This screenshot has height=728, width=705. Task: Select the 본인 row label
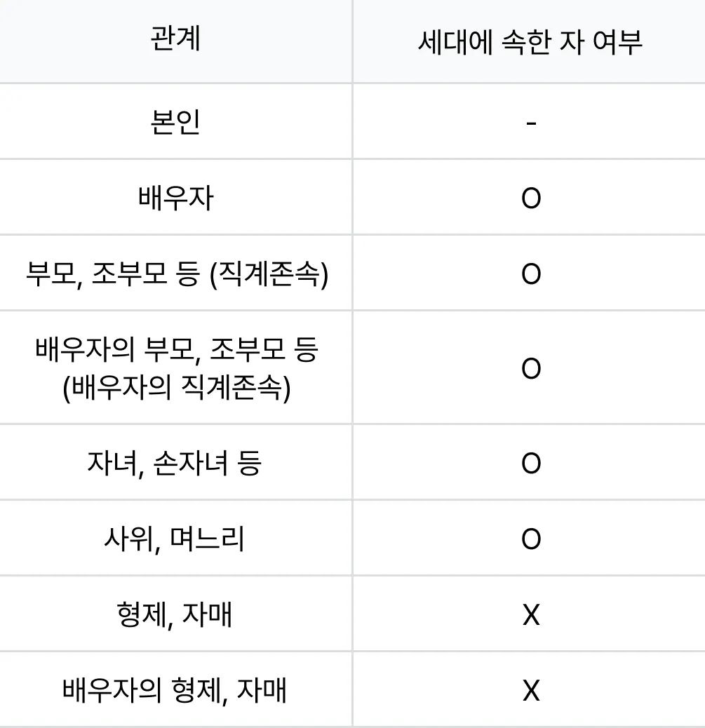pyautogui.click(x=175, y=122)
